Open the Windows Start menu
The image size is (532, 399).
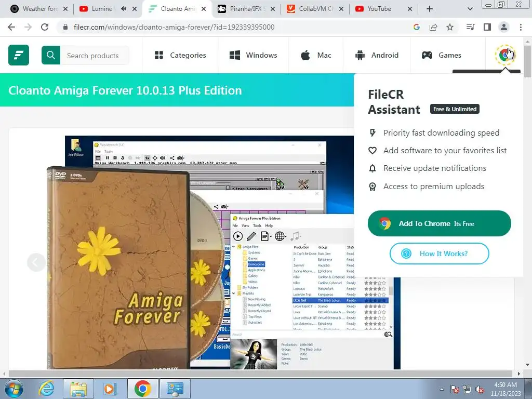coord(14,389)
